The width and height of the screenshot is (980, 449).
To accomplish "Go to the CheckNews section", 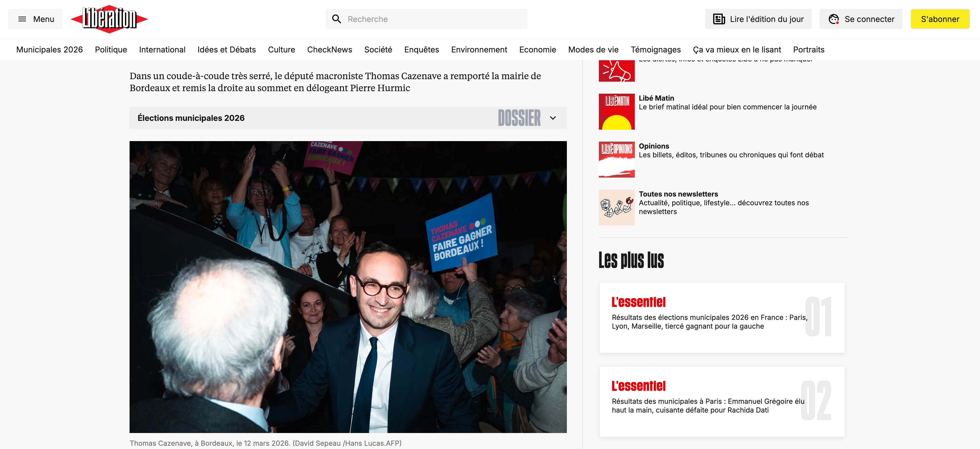I will tap(329, 49).
